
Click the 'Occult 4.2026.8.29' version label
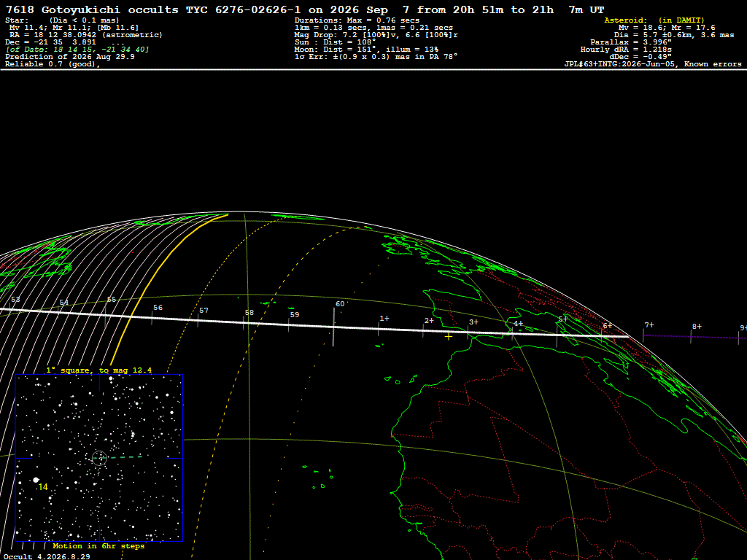click(47, 556)
